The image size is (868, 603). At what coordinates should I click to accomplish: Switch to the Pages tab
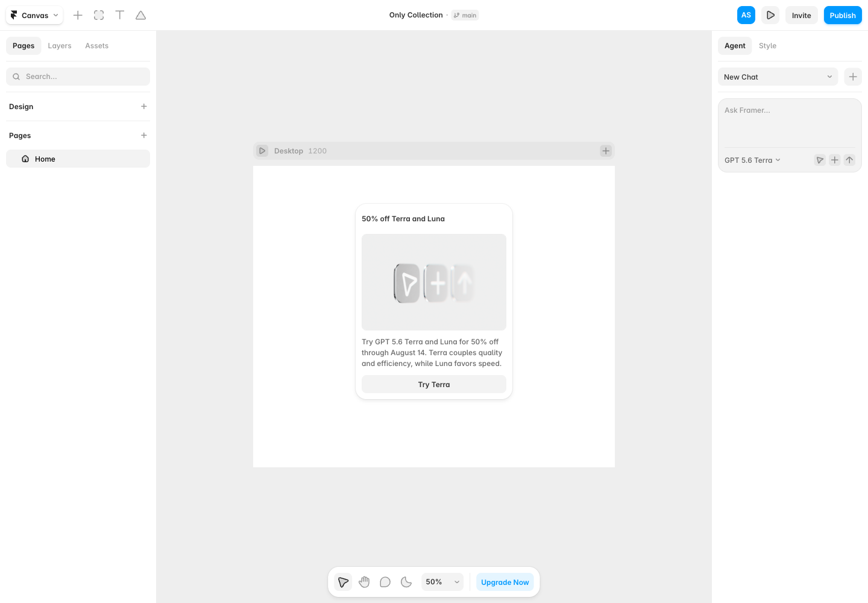[x=24, y=46]
